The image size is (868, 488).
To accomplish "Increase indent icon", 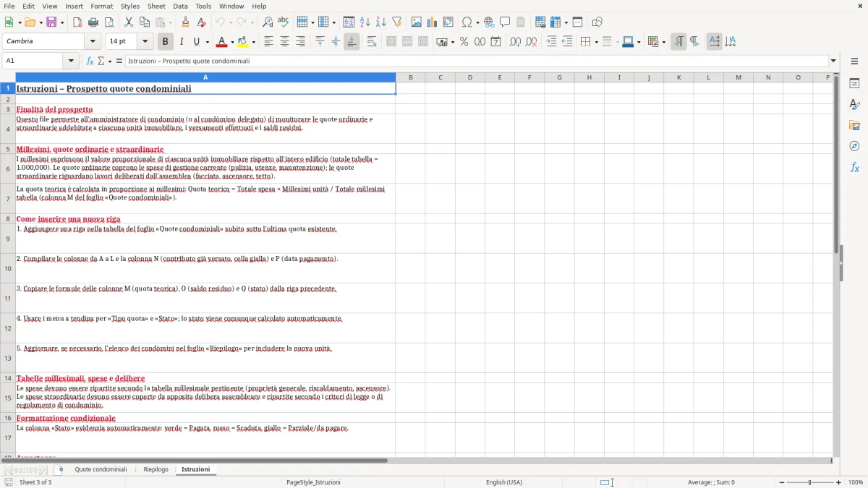I will click(551, 42).
